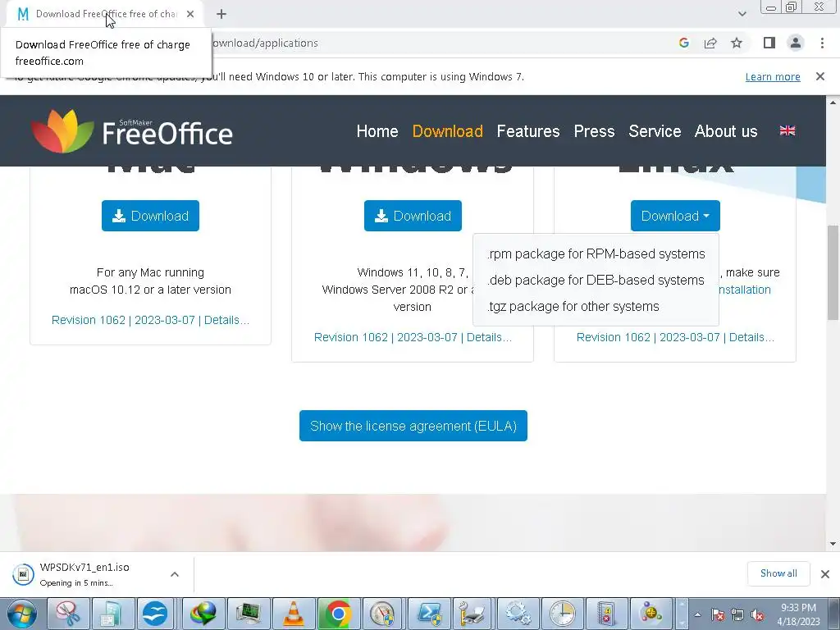Open Snipping Tool from taskbar
This screenshot has width=840, height=630.
pyautogui.click(x=68, y=614)
